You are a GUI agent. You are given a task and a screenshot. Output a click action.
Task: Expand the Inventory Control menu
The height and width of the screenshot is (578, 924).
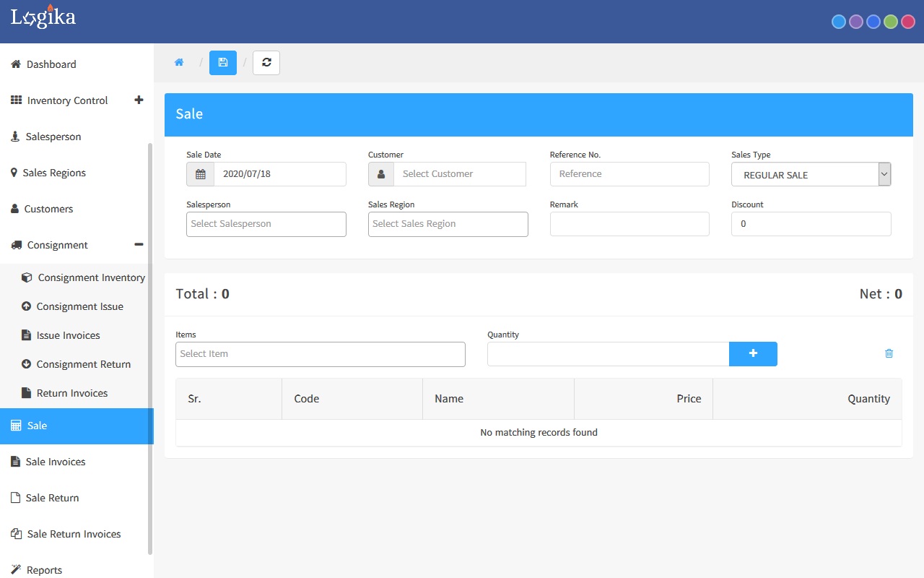point(139,100)
